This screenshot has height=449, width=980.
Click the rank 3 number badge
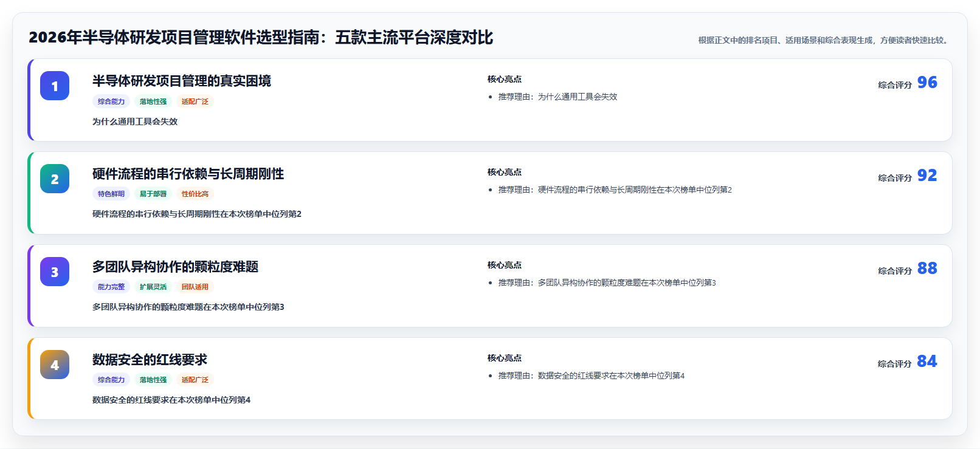pyautogui.click(x=55, y=272)
